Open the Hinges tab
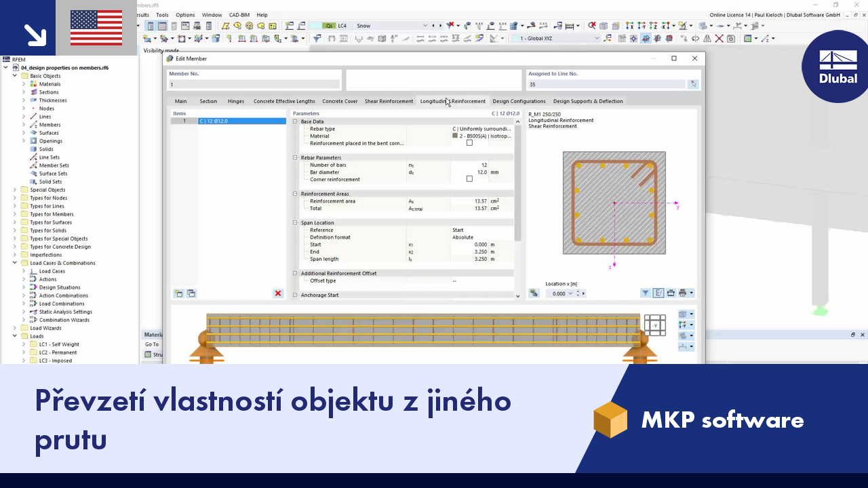868x488 pixels. [236, 101]
